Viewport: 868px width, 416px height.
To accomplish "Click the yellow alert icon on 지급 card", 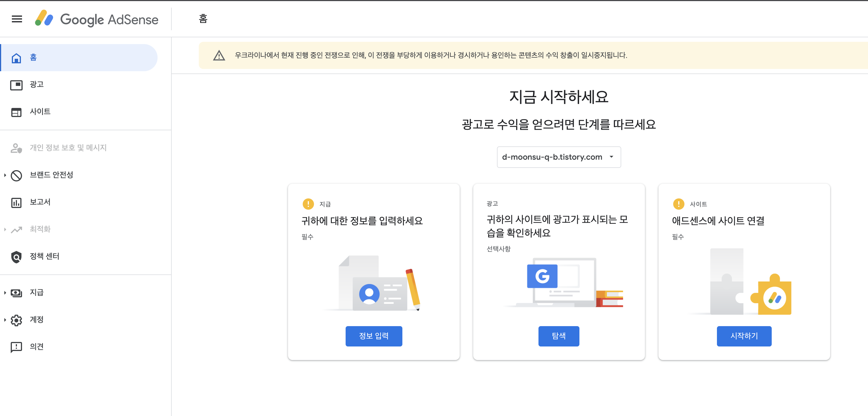I will 308,203.
